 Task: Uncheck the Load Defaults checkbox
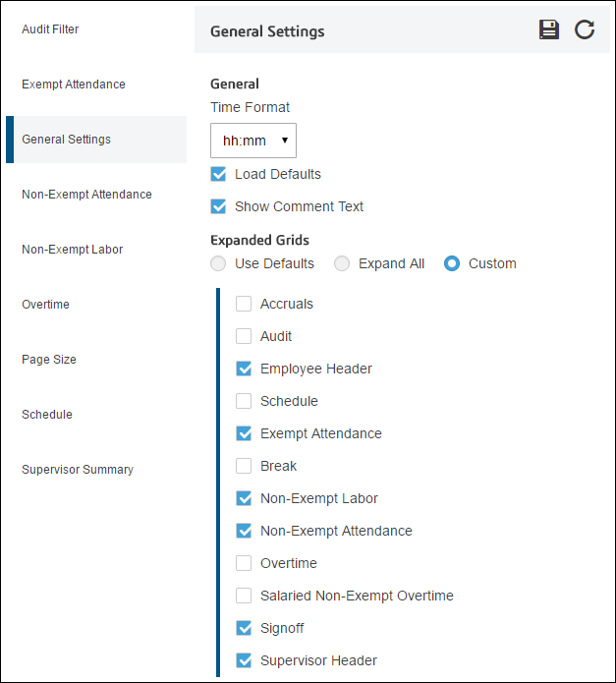tap(218, 174)
